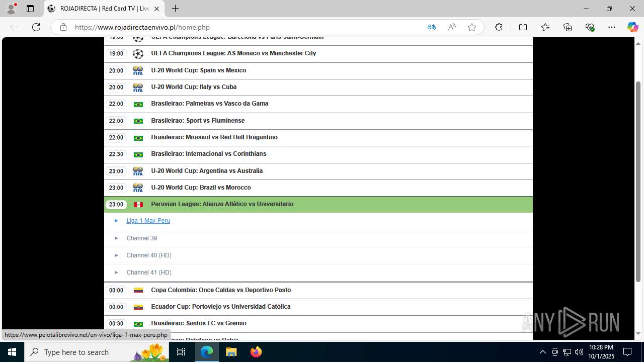Open the volume control in system tray
644x362 pixels.
click(579, 352)
